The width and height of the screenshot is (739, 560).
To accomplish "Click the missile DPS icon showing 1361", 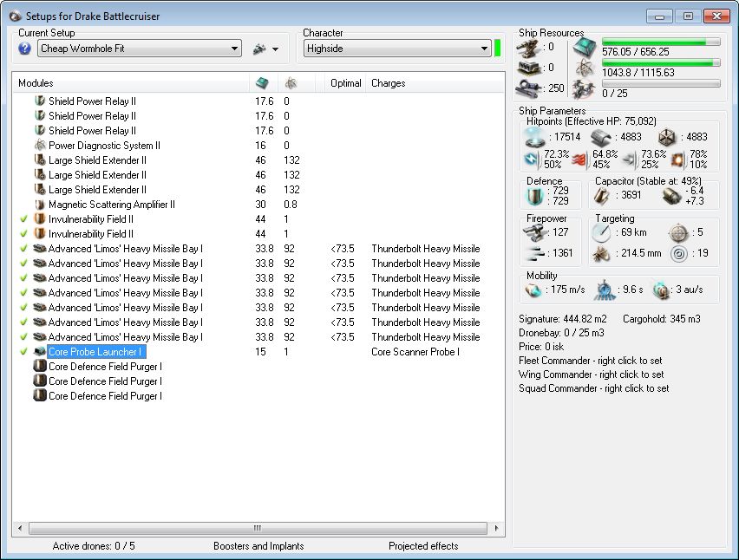I will tap(534, 253).
